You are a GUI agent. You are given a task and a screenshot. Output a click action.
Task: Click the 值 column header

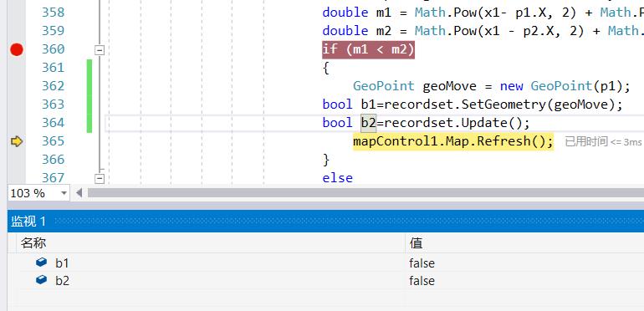(416, 243)
